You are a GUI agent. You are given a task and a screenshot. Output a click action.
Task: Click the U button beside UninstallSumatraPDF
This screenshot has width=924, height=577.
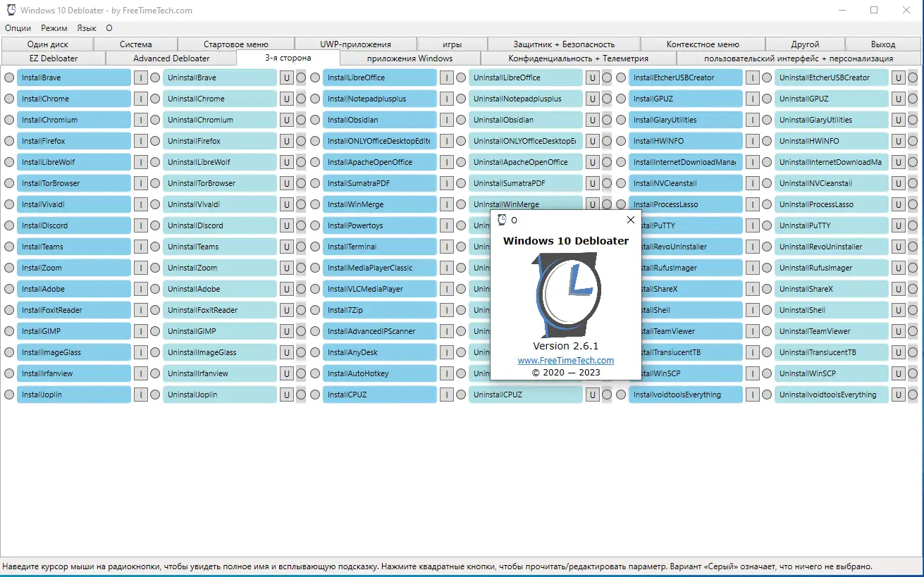(592, 183)
